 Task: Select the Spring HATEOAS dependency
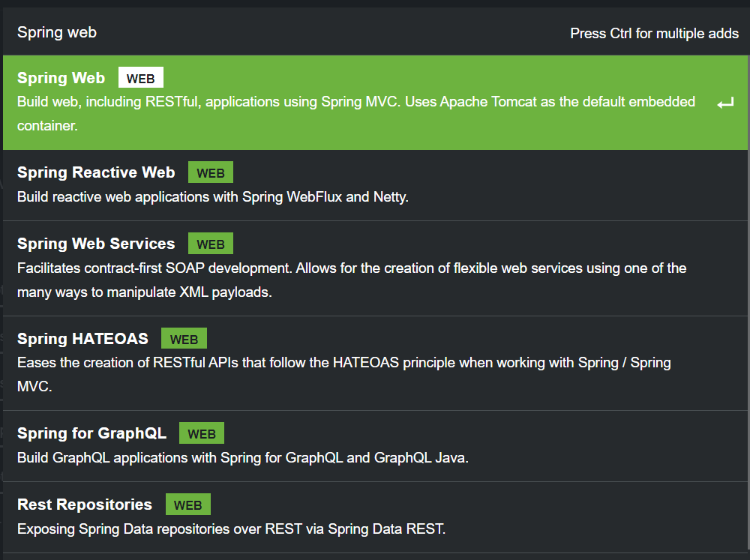pos(375,364)
